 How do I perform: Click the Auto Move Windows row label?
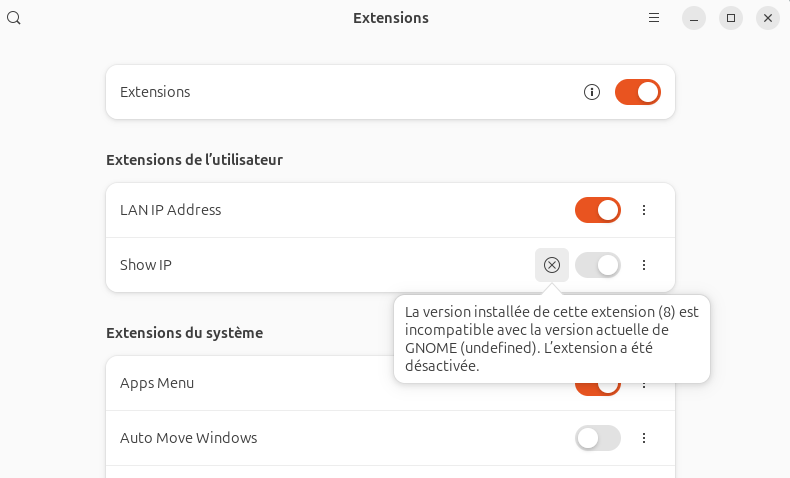pos(188,438)
